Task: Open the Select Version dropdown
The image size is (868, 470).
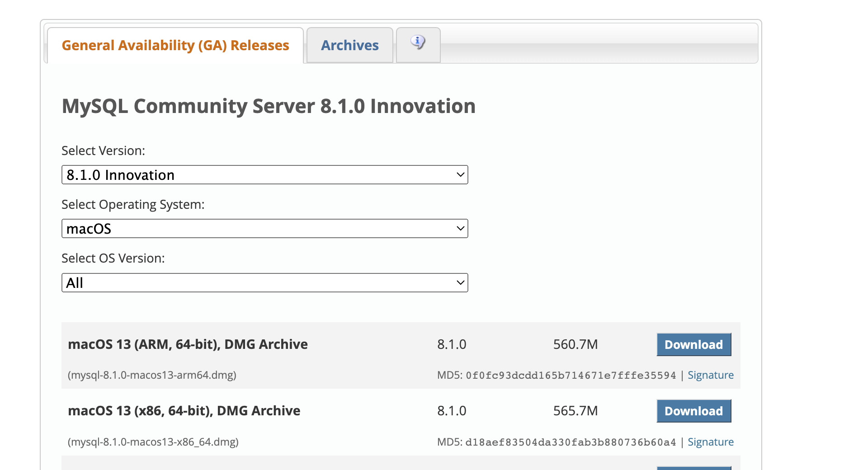Action: [265, 175]
